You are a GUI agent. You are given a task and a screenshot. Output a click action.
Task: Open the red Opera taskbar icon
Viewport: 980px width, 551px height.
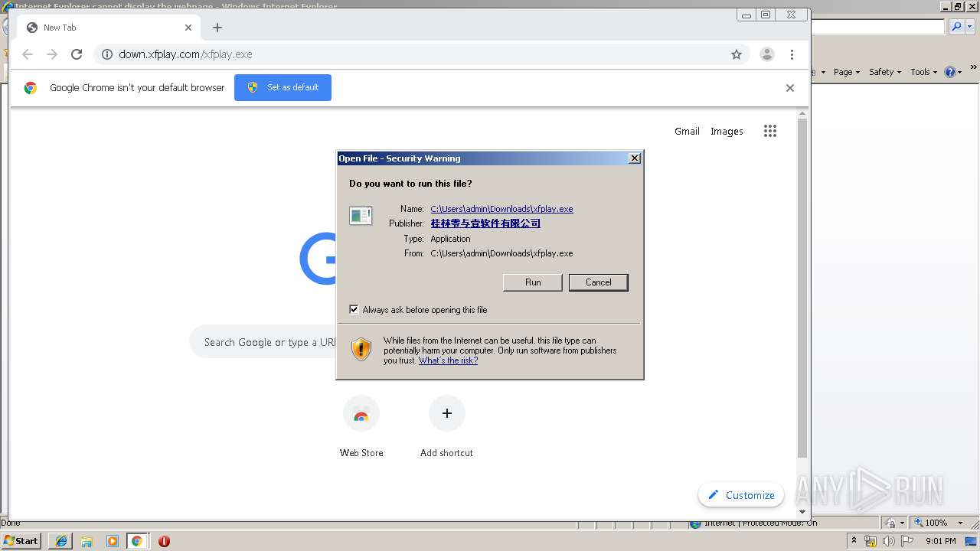(164, 541)
